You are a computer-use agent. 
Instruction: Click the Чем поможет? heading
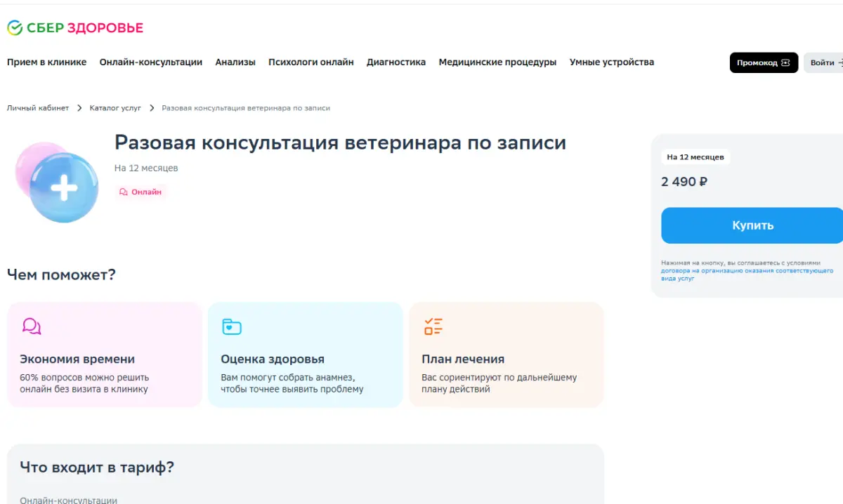(x=61, y=274)
